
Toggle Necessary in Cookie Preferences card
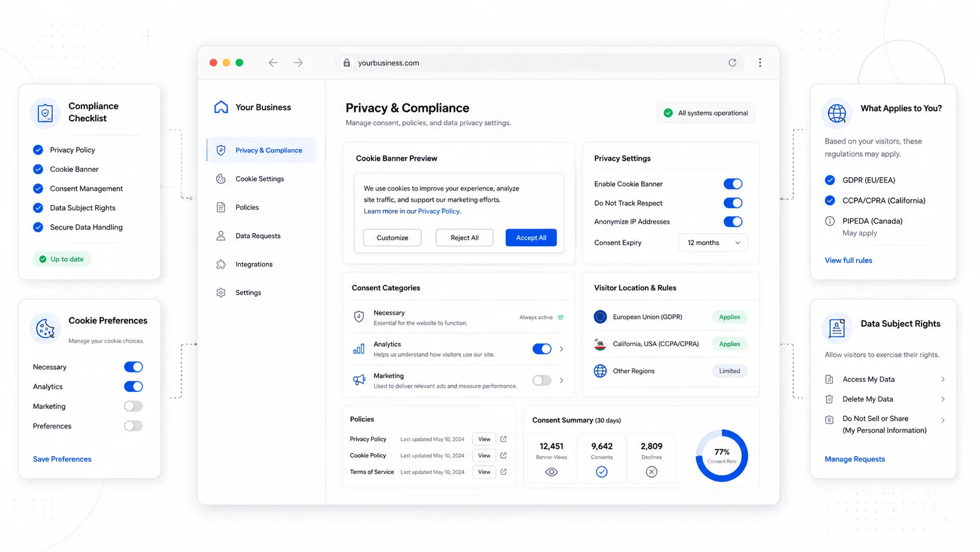(x=134, y=367)
